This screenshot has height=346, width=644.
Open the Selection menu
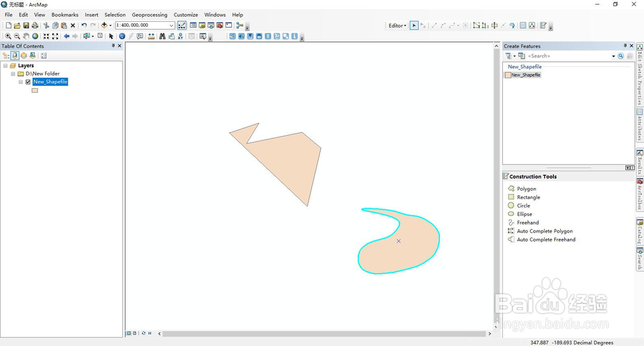(x=115, y=15)
